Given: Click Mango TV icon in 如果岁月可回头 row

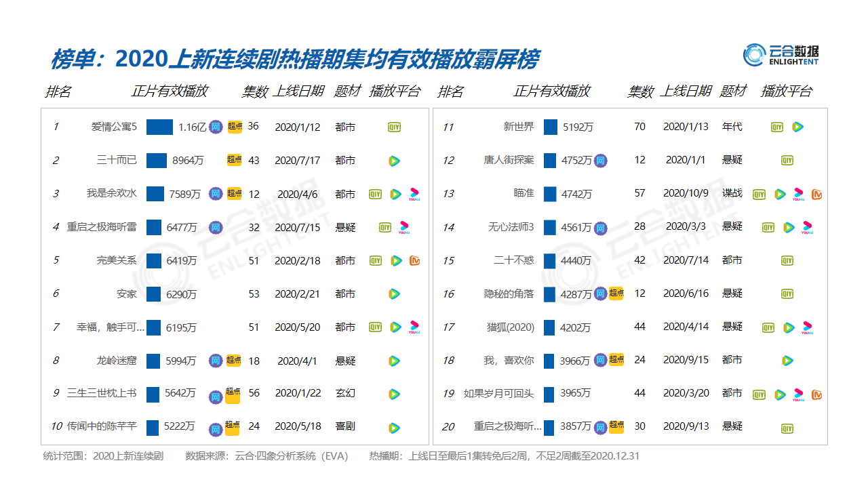Looking at the screenshot, I should pos(817,394).
